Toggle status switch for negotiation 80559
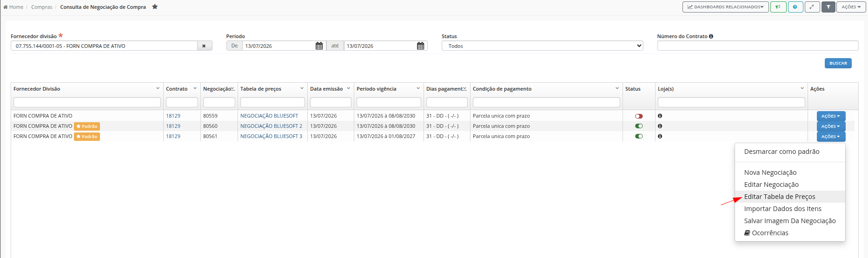 (639, 116)
